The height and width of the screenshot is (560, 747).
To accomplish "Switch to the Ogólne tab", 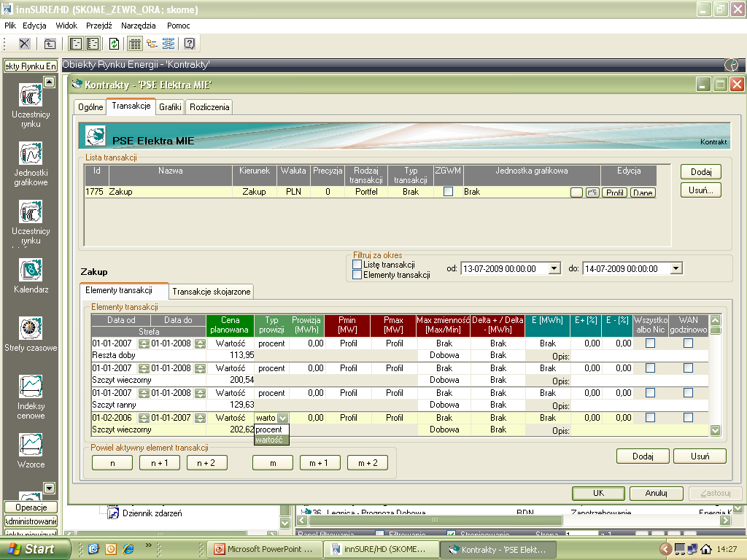I will click(x=90, y=107).
